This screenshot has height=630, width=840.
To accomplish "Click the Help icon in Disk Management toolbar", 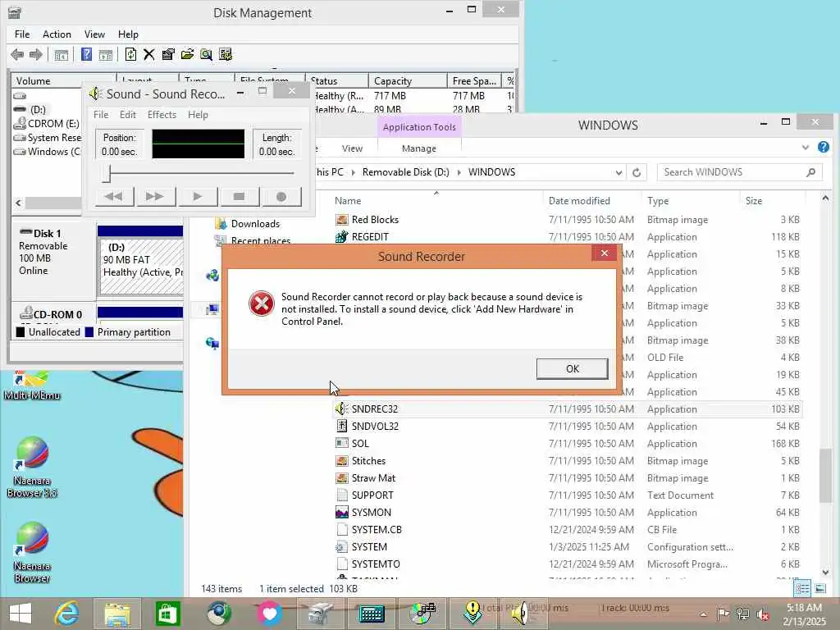I will (x=86, y=54).
